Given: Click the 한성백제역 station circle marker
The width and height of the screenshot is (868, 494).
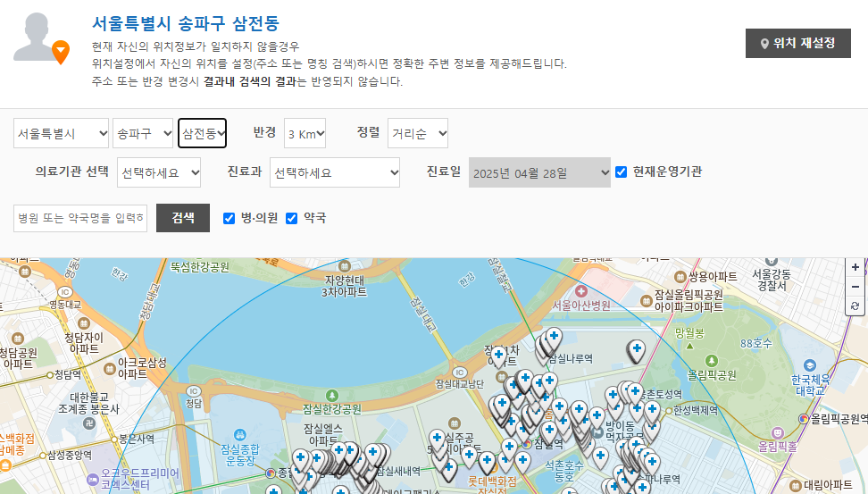Looking at the screenshot, I should tap(668, 411).
